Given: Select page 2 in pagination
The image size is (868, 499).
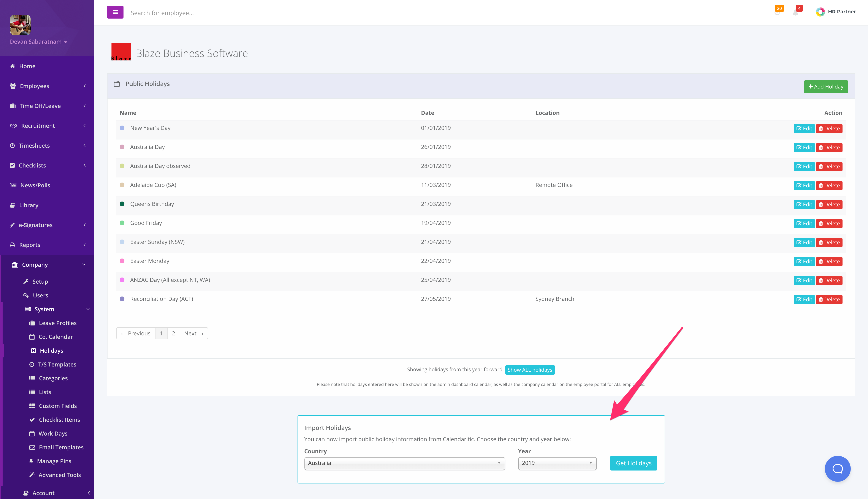Looking at the screenshot, I should tap(173, 333).
